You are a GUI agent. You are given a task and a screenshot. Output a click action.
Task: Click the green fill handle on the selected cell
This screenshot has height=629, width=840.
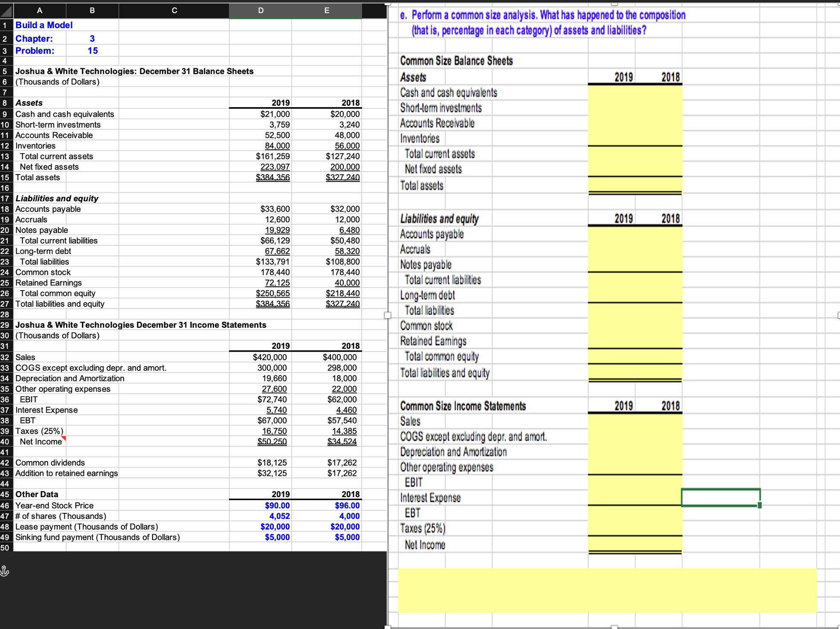pyautogui.click(x=759, y=505)
